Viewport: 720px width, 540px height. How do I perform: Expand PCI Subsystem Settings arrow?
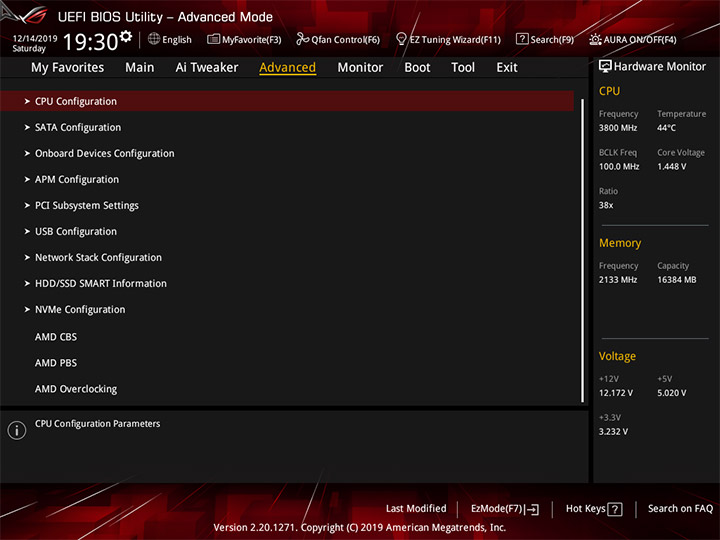click(x=27, y=205)
